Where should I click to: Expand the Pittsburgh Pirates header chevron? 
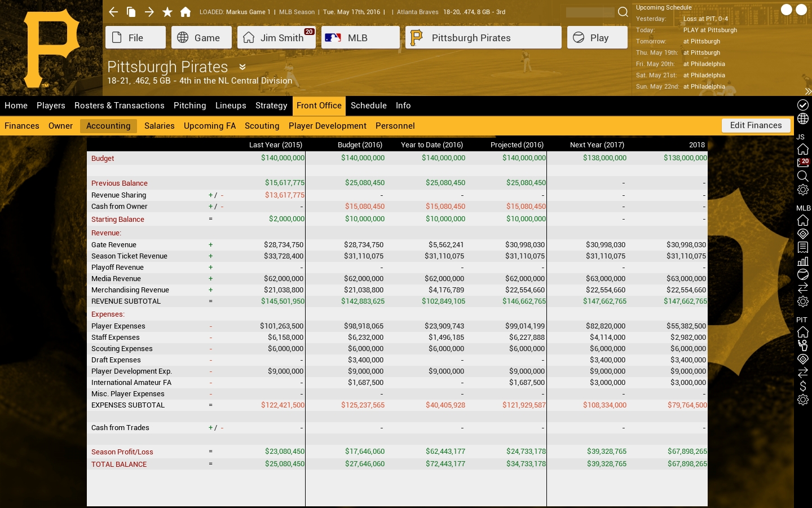point(242,67)
